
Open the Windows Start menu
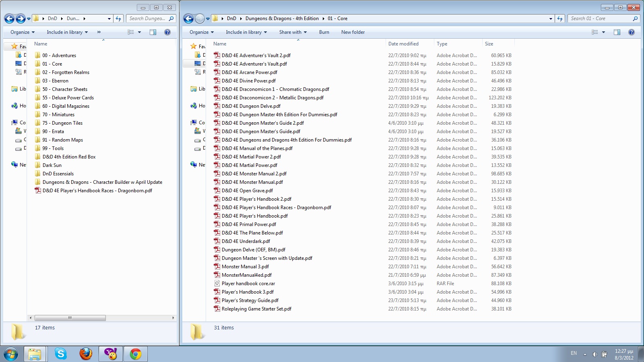[11, 354]
